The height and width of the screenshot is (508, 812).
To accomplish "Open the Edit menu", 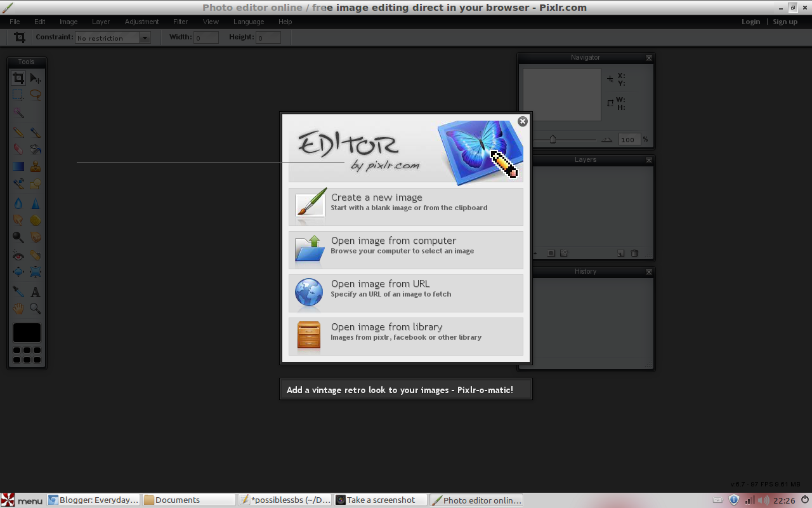I will tap(40, 22).
